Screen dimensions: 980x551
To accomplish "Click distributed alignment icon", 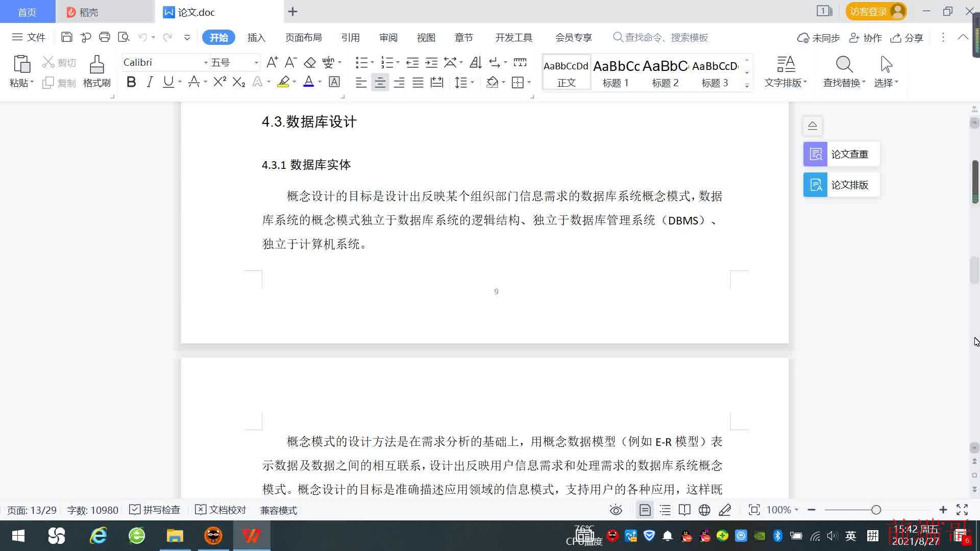I will pyautogui.click(x=437, y=82).
